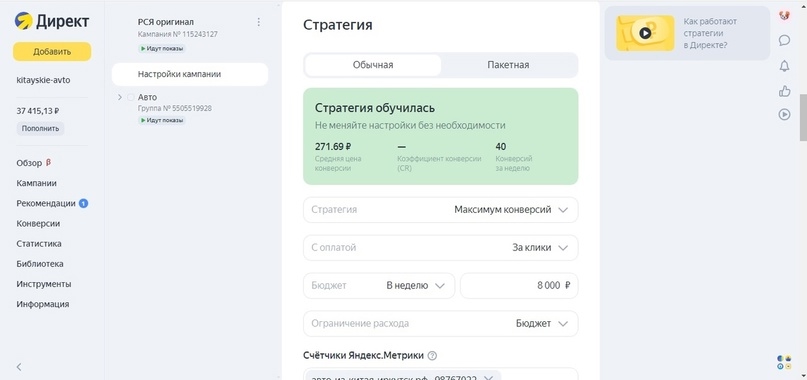Open Кампании in the sidebar
The image size is (807, 380).
37,183
